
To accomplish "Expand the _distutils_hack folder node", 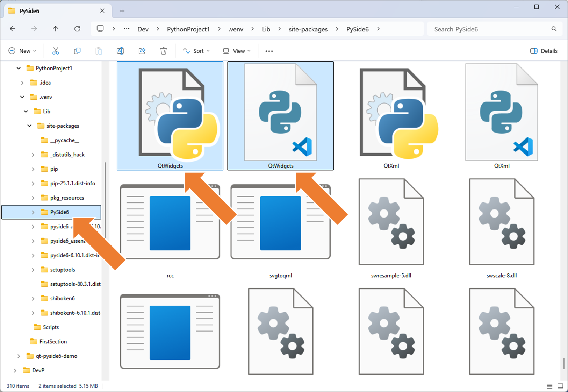I will (33, 155).
